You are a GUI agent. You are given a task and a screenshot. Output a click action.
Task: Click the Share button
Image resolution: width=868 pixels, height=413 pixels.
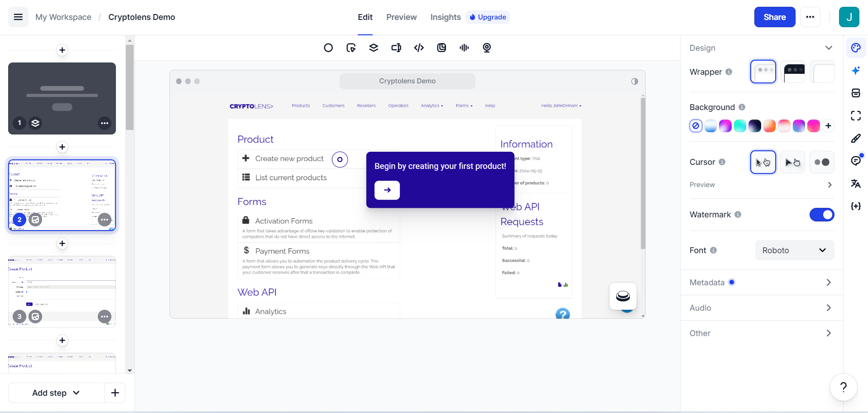coord(775,17)
